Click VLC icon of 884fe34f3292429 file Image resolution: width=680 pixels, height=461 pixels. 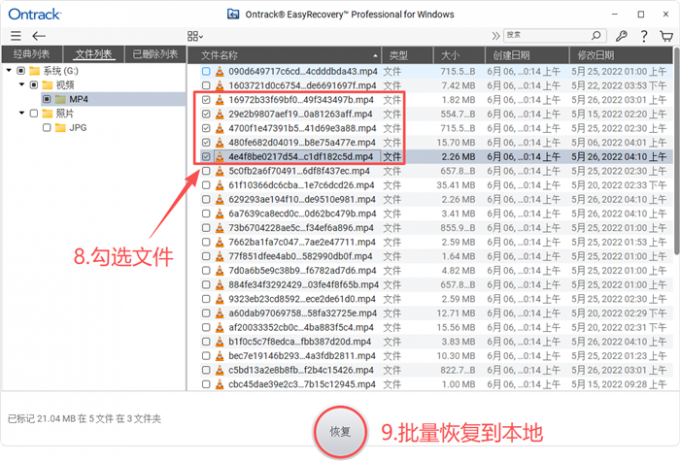[220, 284]
